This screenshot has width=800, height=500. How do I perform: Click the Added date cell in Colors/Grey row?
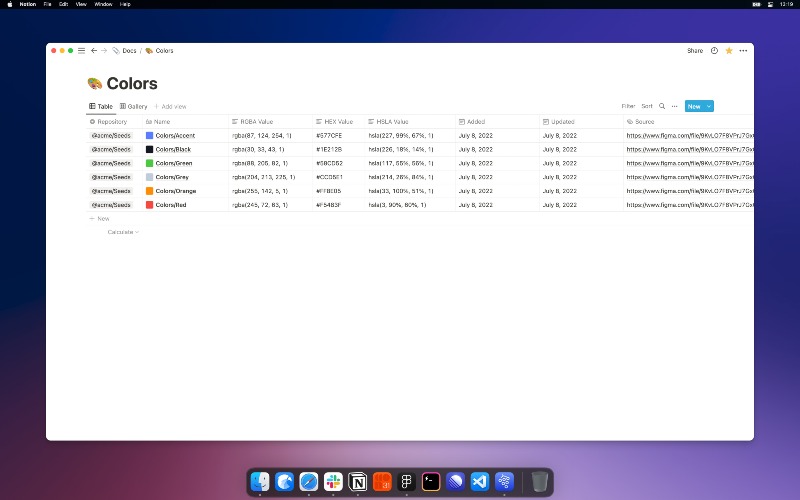[497, 177]
